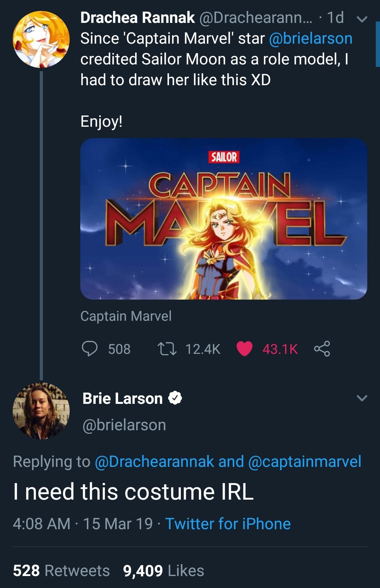Click the 4:08 AM timestamp

(x=42, y=524)
